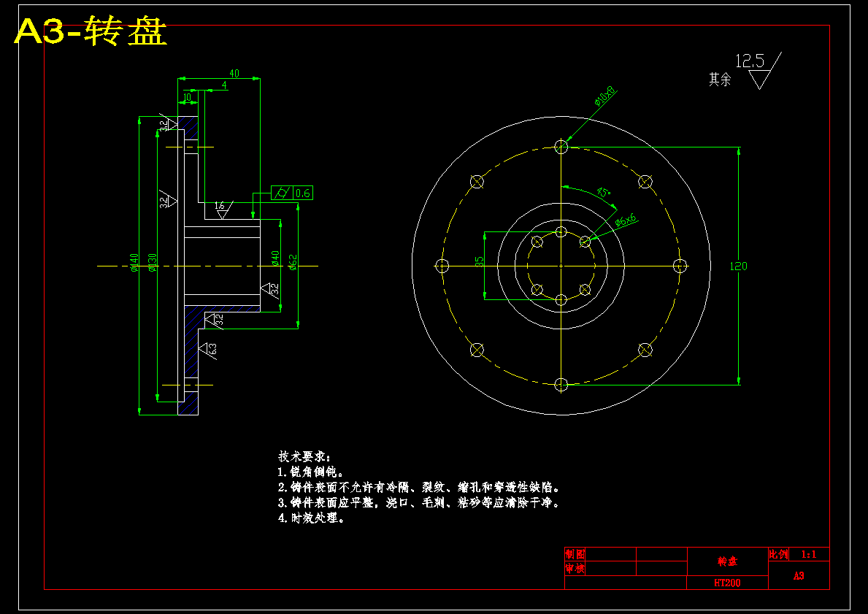Click the "0.6" flatness tolerance value
Image resolution: width=868 pixels, height=614 pixels.
point(303,193)
